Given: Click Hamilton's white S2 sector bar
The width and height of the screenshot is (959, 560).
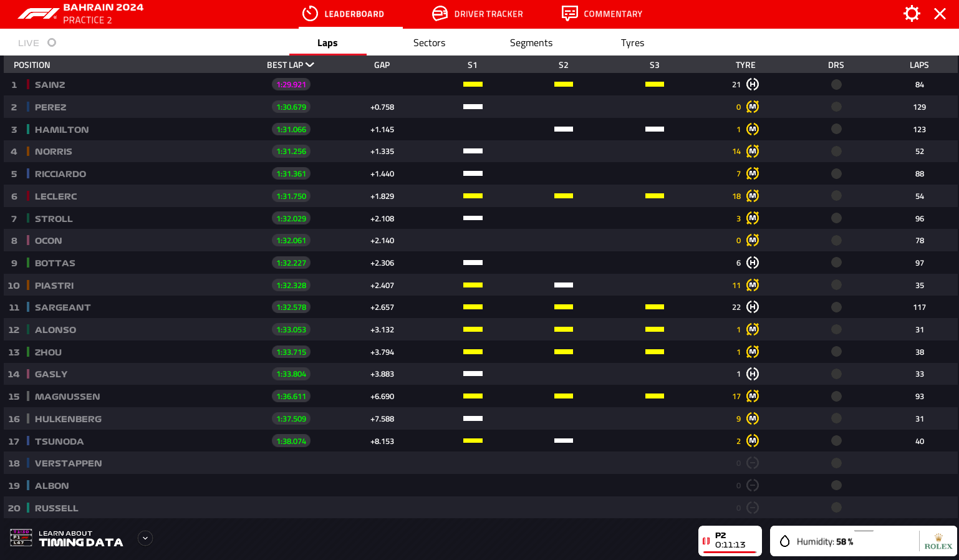Looking at the screenshot, I should [564, 129].
